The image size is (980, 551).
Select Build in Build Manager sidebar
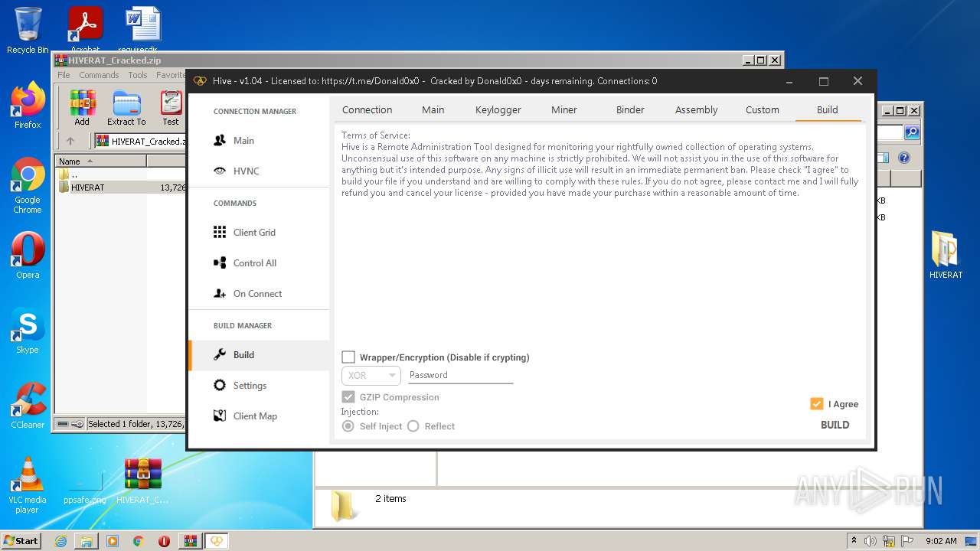tap(259, 355)
